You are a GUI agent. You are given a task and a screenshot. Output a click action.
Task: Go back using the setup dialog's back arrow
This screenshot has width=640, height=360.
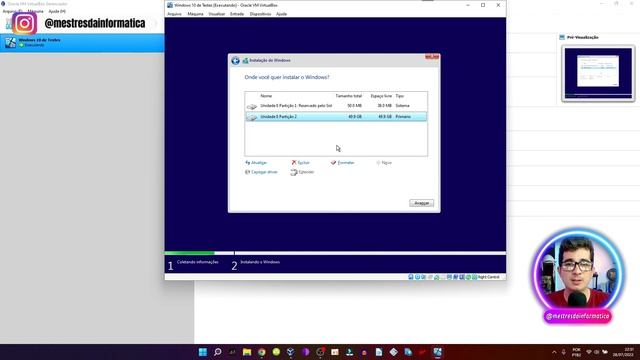[x=236, y=60]
